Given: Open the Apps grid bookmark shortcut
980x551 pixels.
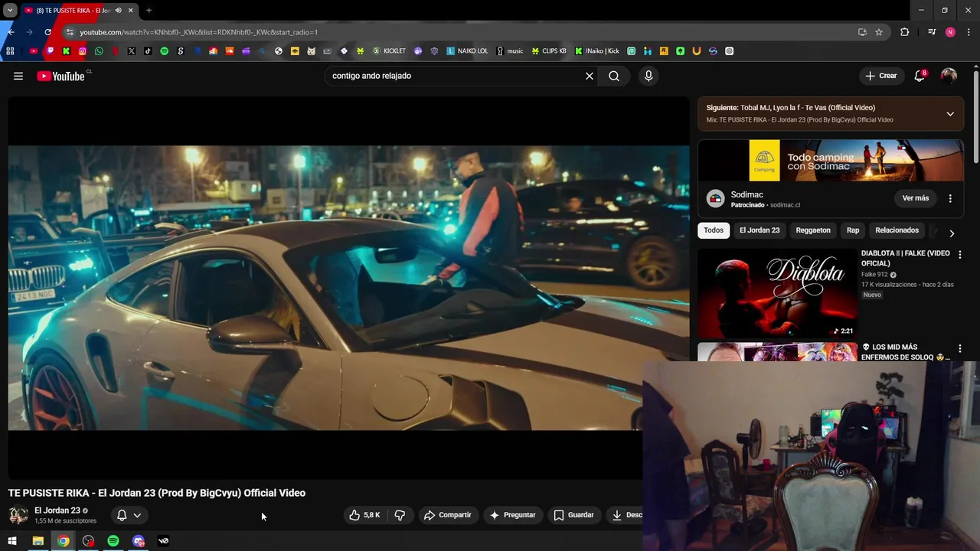Looking at the screenshot, I should (10, 51).
